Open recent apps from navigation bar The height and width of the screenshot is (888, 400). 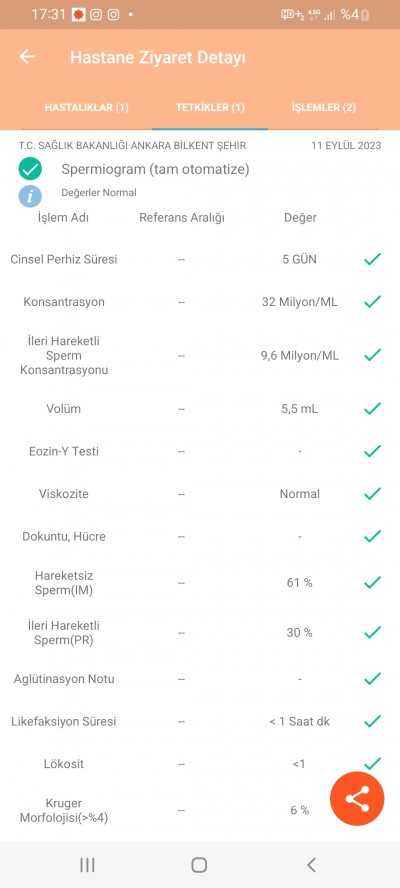tap(87, 864)
